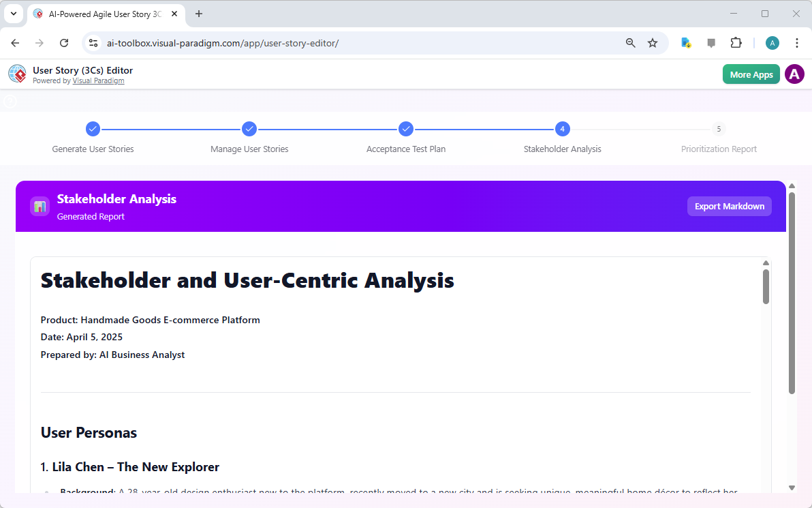Click the Manage User Stories checkmark circle

pos(249,129)
